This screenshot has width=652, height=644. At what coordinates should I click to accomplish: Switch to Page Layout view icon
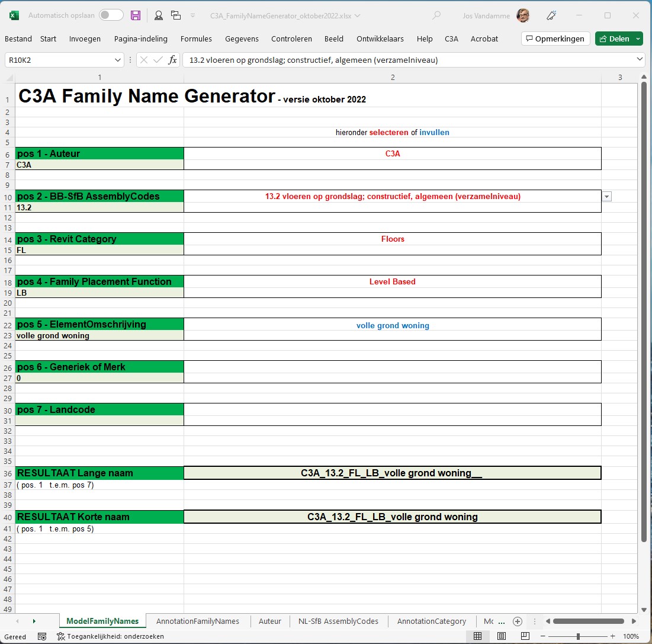click(502, 636)
